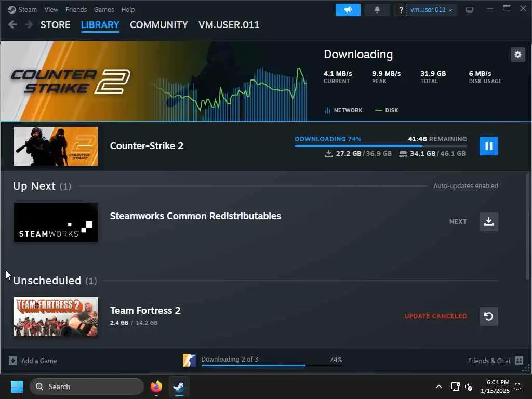The image size is (532, 399).
Task: Click the Steam taskbar icon
Action: [179, 387]
